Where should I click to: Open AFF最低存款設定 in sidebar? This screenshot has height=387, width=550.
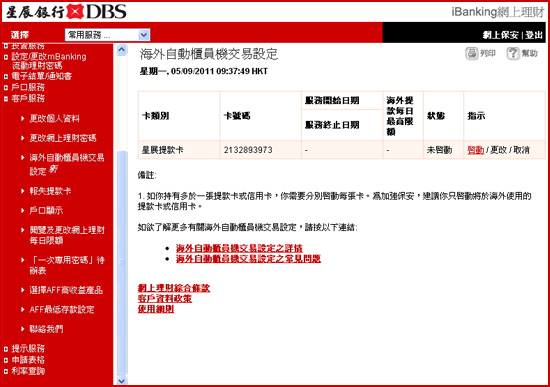tap(62, 309)
